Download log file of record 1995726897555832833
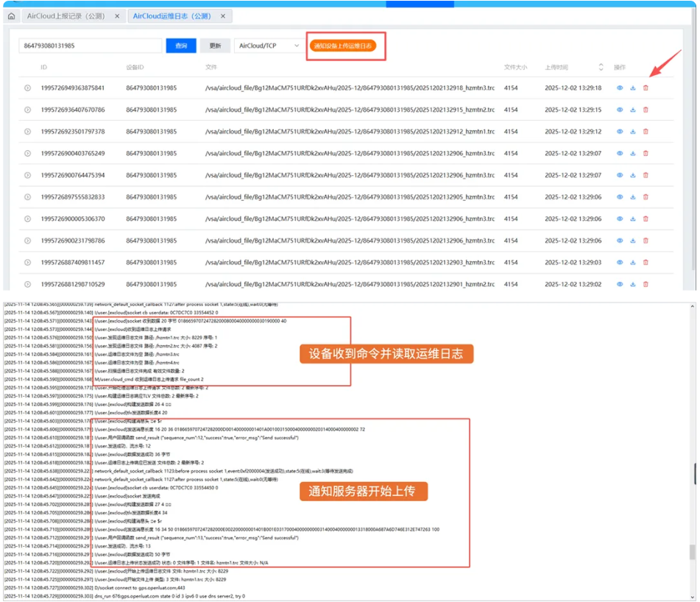This screenshot has width=700, height=602. [632, 197]
